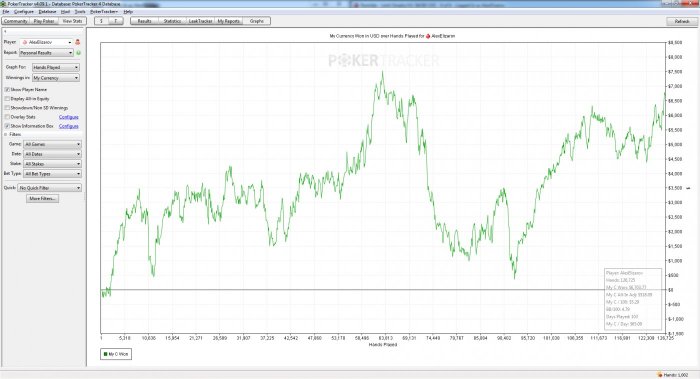
Task: Enable the Overlay Stats checkbox
Action: point(7,117)
